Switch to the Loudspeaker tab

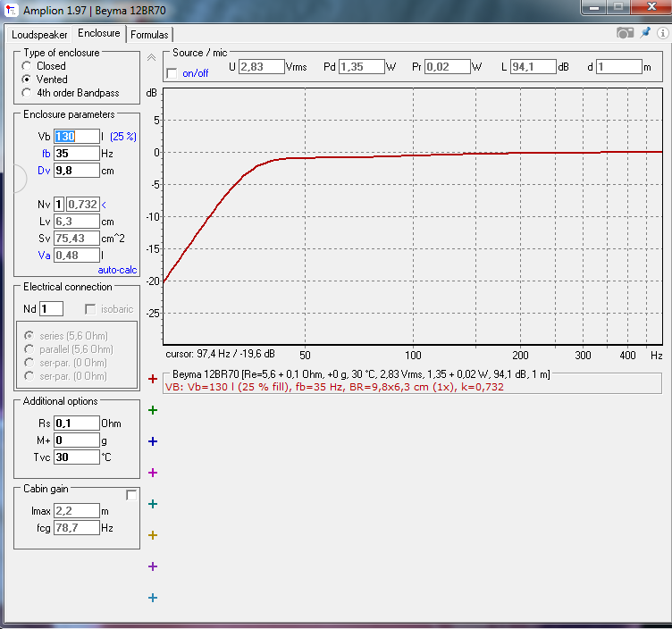pyautogui.click(x=39, y=35)
